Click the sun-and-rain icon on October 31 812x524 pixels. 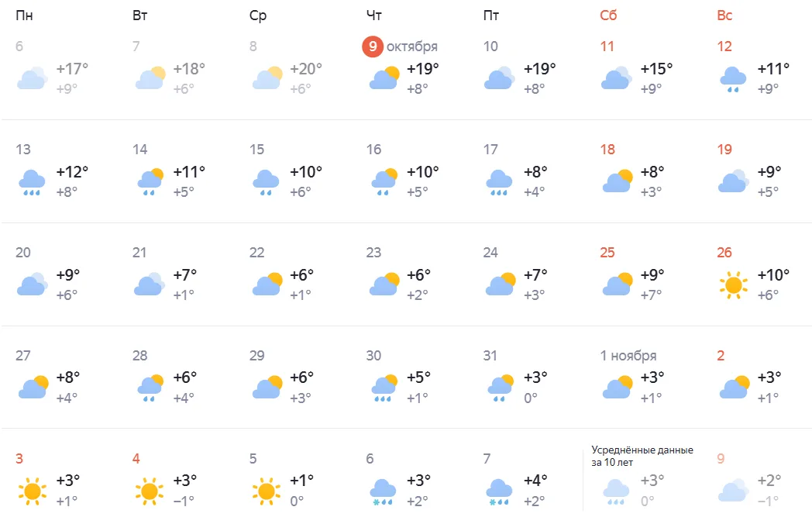pyautogui.click(x=499, y=388)
